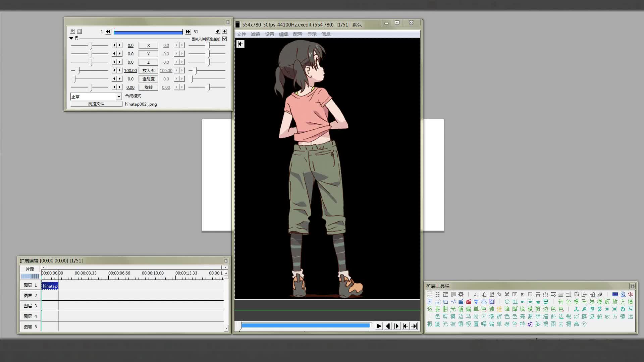Viewport: 644px width, 362px height.
Task: Click the 浏览文件 button
Action: point(96,104)
